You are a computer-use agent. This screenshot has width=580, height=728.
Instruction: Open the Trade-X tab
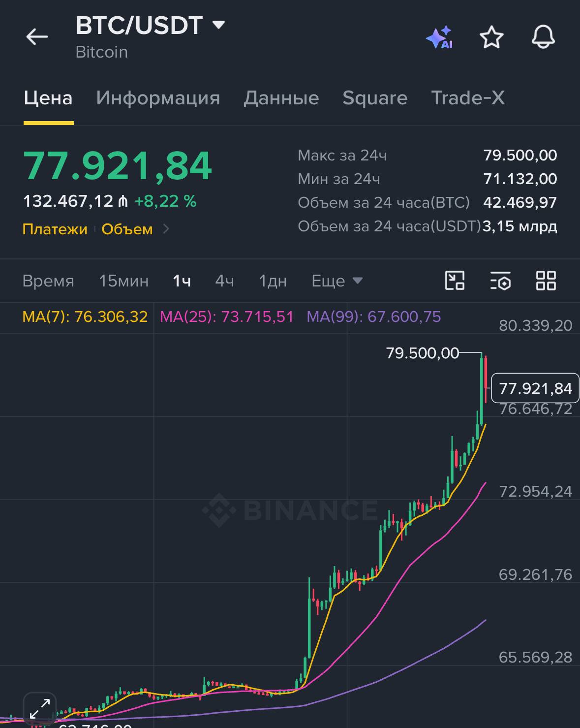[468, 97]
